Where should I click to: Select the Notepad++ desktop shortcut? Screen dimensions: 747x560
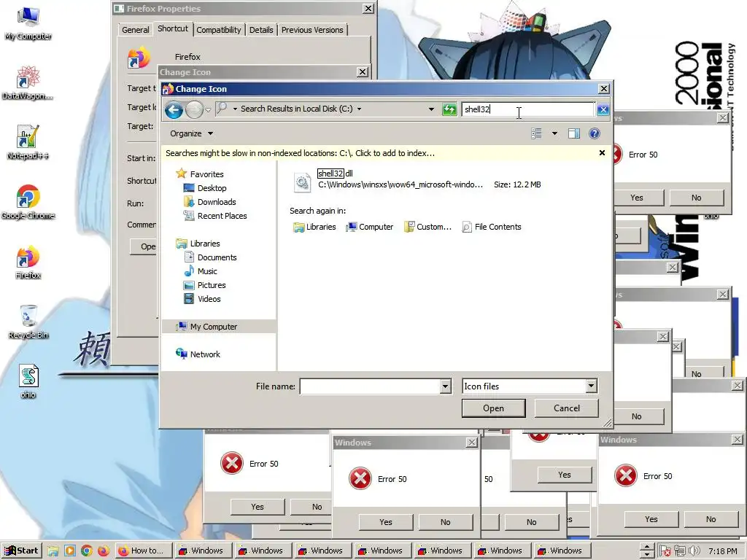point(28,143)
